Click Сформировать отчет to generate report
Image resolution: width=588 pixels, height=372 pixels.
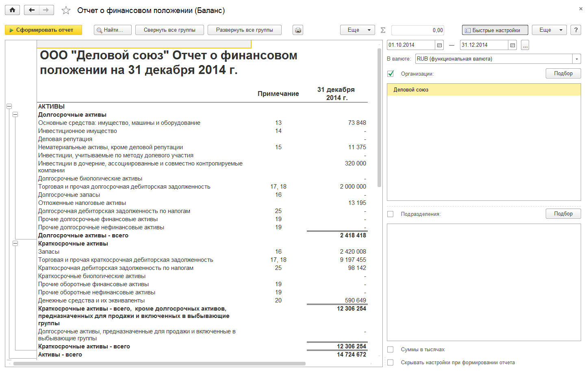[x=43, y=30]
